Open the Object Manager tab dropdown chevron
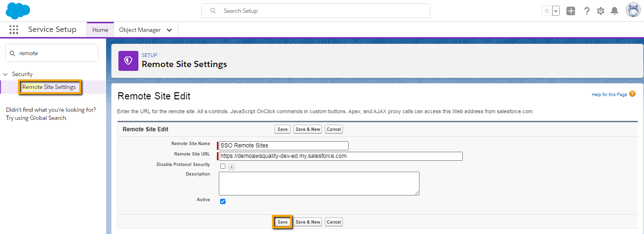The height and width of the screenshot is (234, 644). point(169,30)
